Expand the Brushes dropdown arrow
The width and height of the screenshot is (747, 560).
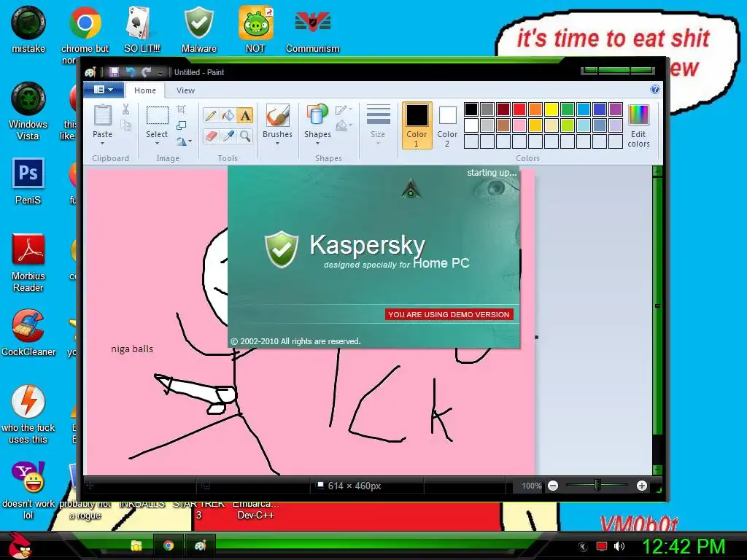point(277,144)
